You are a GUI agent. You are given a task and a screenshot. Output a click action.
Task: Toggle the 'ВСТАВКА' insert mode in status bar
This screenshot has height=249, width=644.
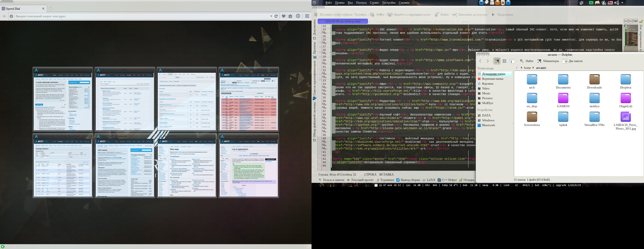pos(386,175)
